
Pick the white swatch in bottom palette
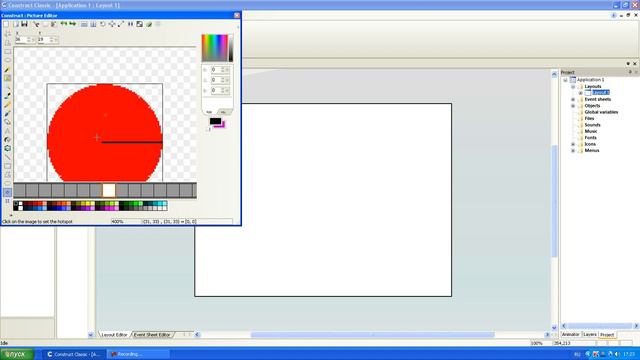point(20,204)
